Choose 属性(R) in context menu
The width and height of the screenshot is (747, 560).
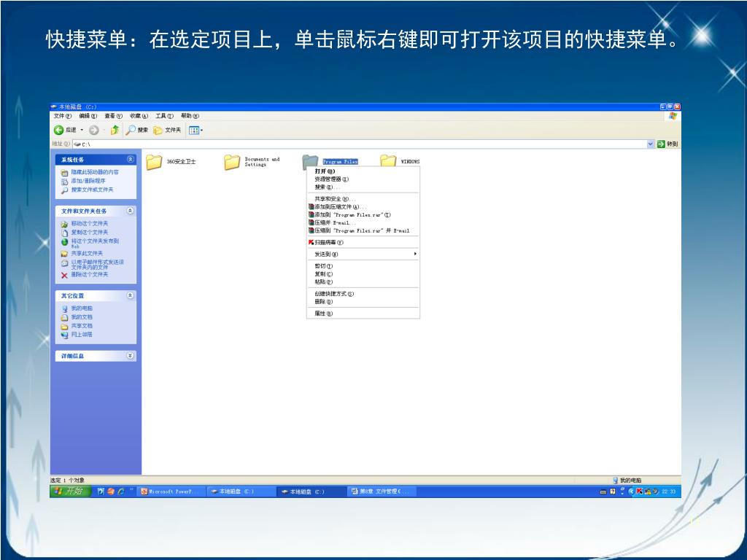(x=363, y=314)
